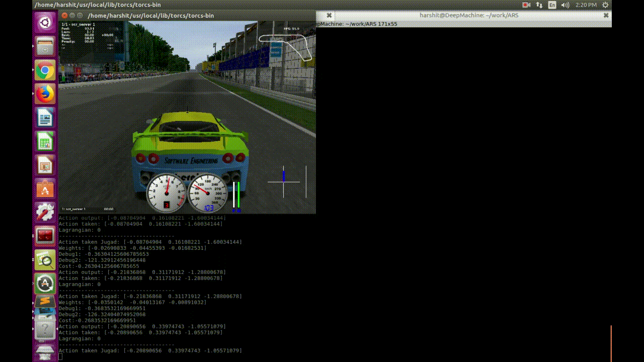Image resolution: width=644 pixels, height=362 pixels.
Task: Click the last 'Action taken Jugad' line
Action: [x=150, y=350]
